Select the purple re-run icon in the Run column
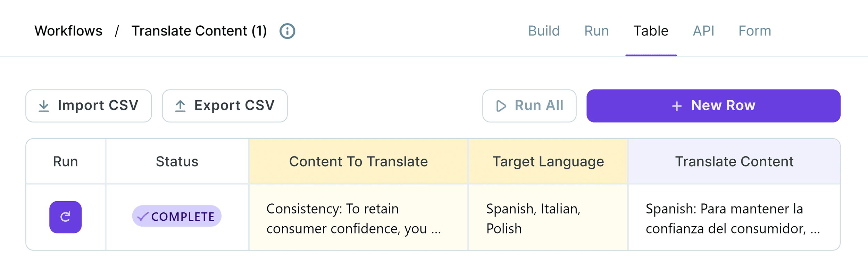Screen dimensions: 868x279 click(65, 217)
